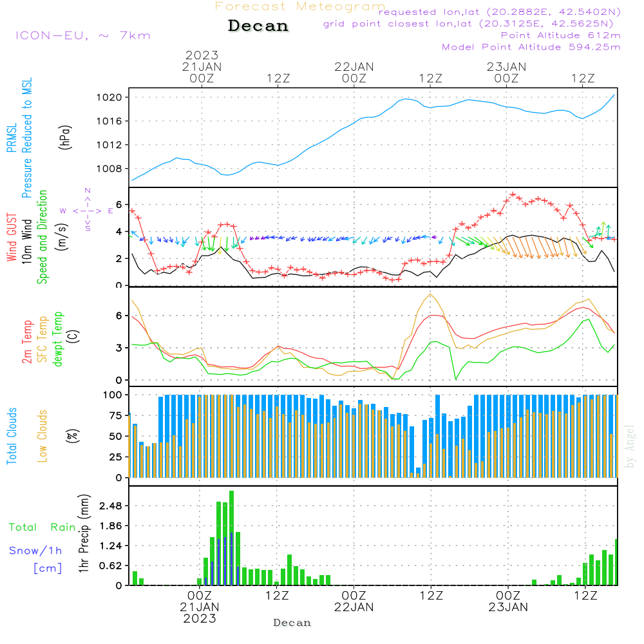Click the blue Total Clouds label

point(12,435)
